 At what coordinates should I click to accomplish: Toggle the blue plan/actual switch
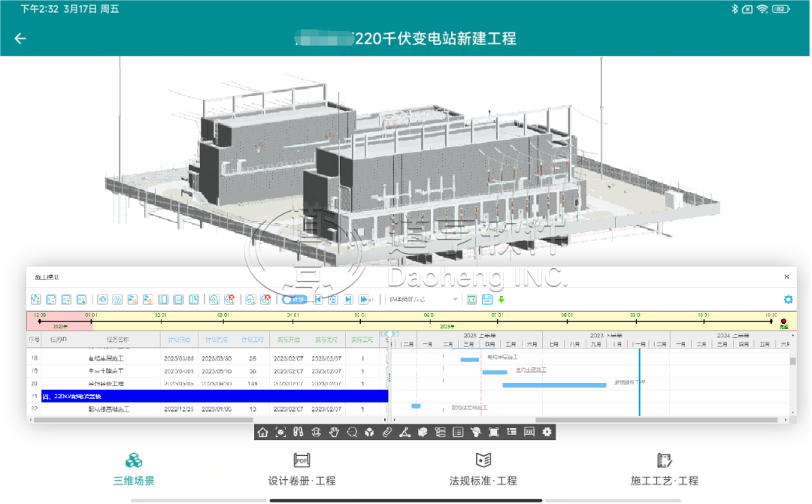pyautogui.click(x=294, y=299)
